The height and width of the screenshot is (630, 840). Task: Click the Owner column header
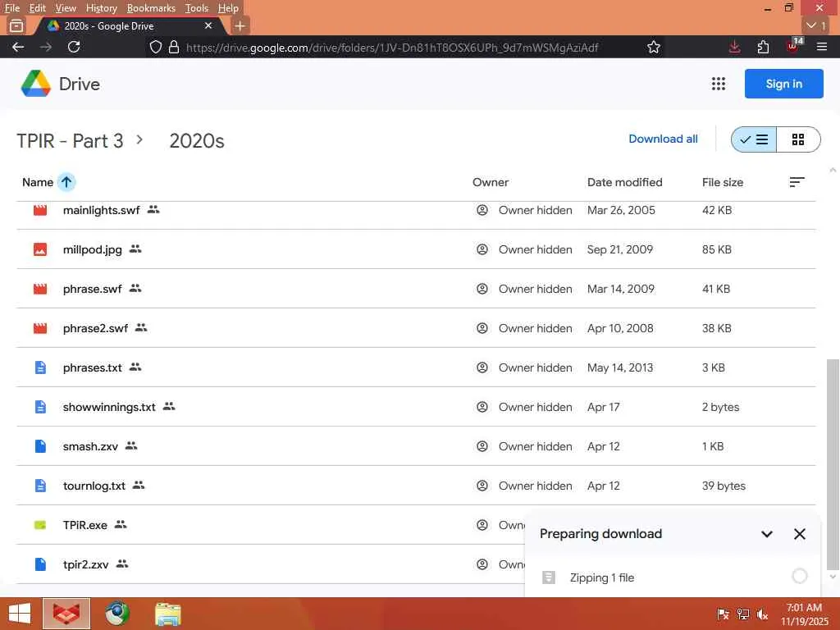pos(491,182)
